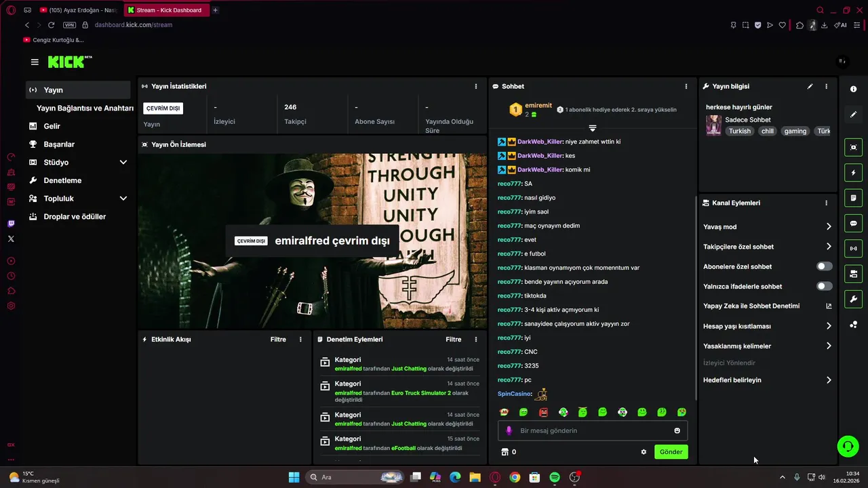Open Chrome from the taskbar
Screen dimensions: 868x488
515,477
